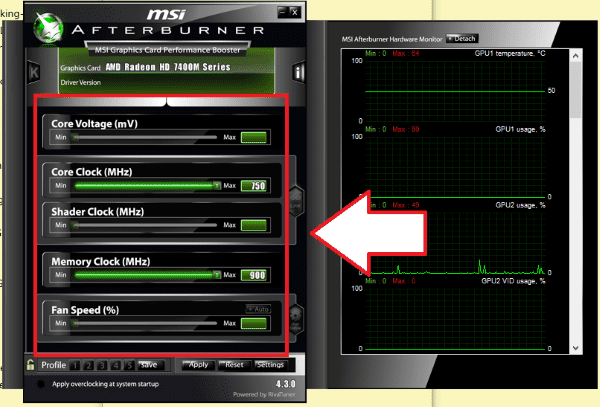The image size is (600, 407).
Task: Unlock the profile padlock icon
Action: point(30,365)
